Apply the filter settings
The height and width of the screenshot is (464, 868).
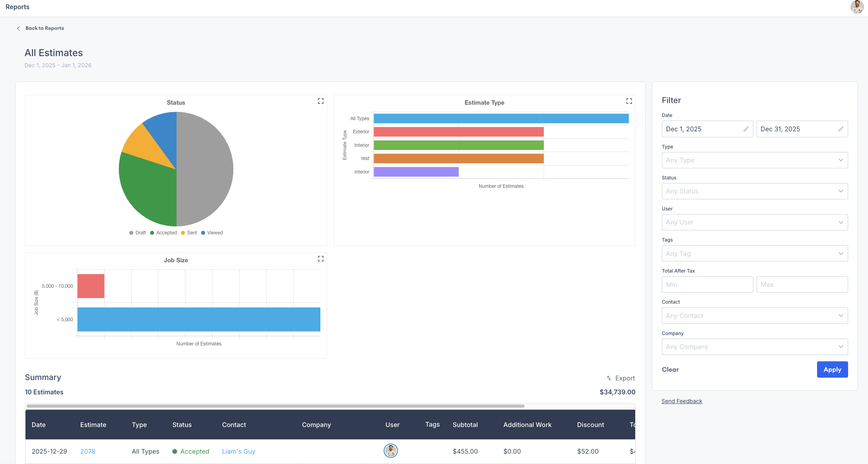832,369
